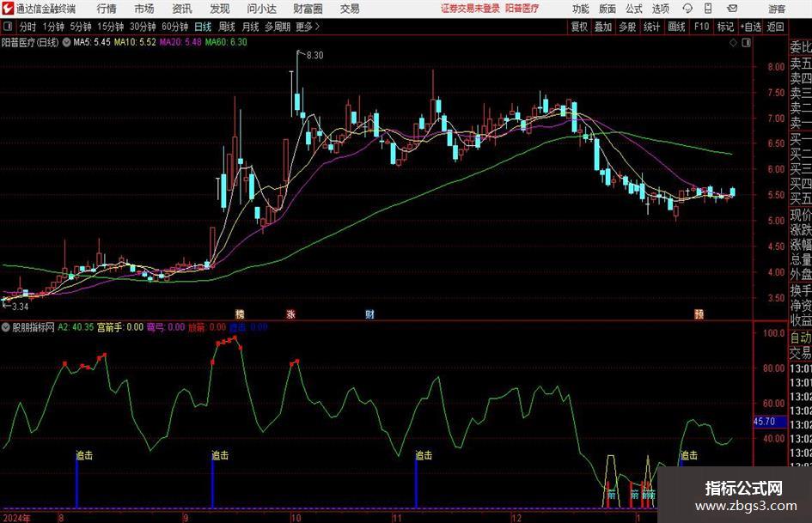Click the 追击 signal near month 8
The height and width of the screenshot is (523, 812).
point(84,455)
